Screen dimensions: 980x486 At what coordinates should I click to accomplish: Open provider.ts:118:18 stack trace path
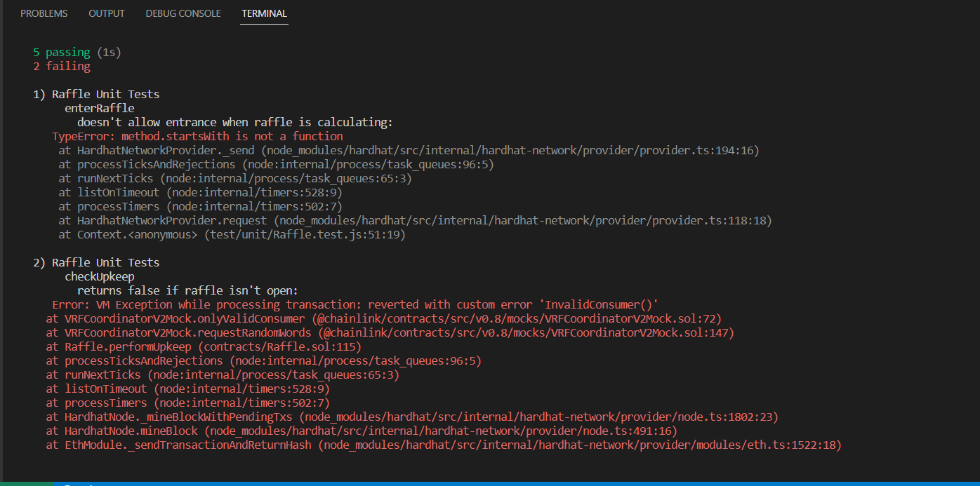pyautogui.click(x=524, y=221)
